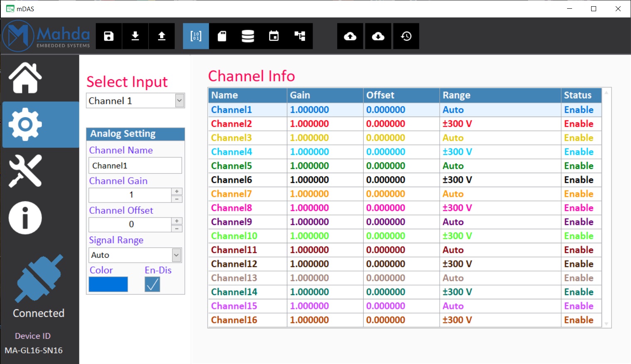The height and width of the screenshot is (364, 631).
Task: Click the channel table scroll up arrow
Action: pos(607,93)
